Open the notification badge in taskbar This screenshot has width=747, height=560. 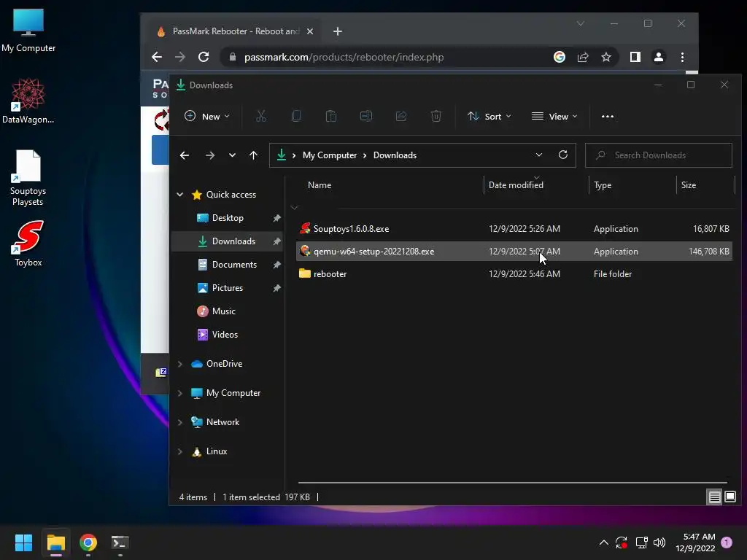point(727,542)
